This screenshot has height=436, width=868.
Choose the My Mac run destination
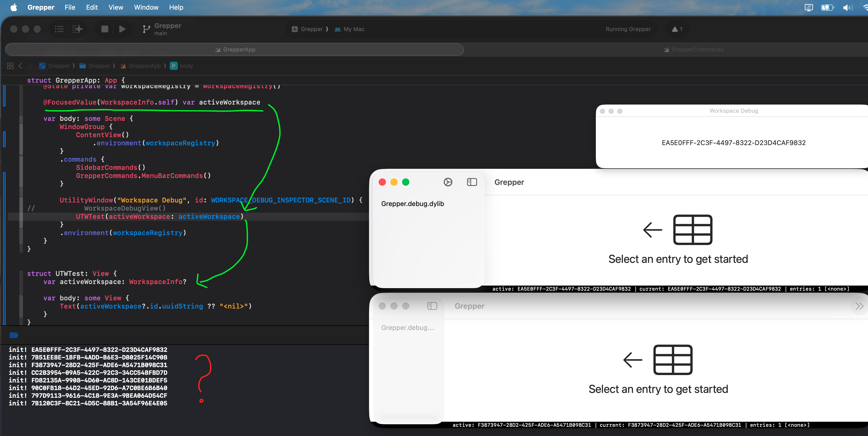point(349,29)
